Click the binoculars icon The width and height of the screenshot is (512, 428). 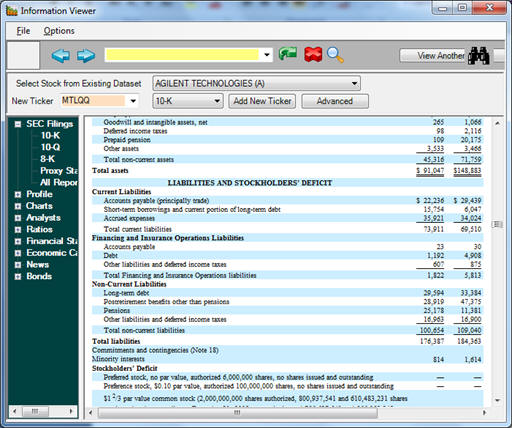coord(479,55)
